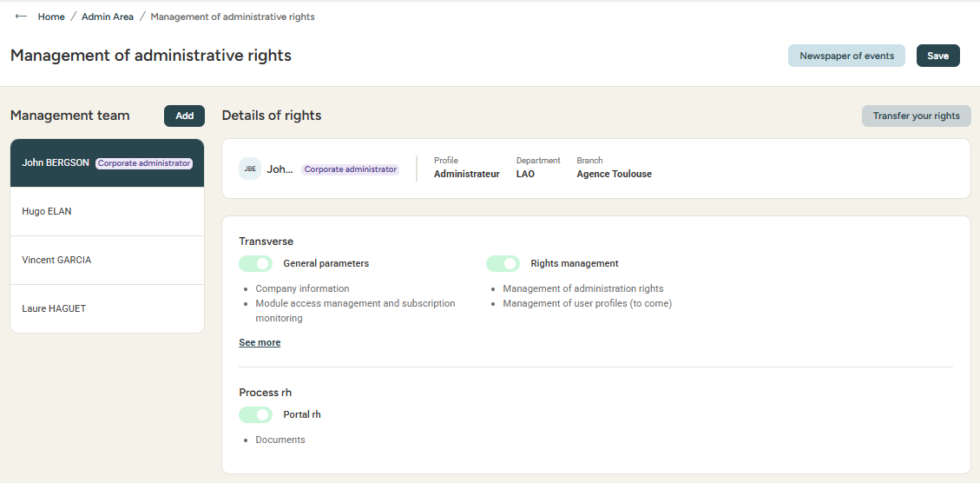The height and width of the screenshot is (483, 980).
Task: Expand the See more link
Action: [260, 342]
